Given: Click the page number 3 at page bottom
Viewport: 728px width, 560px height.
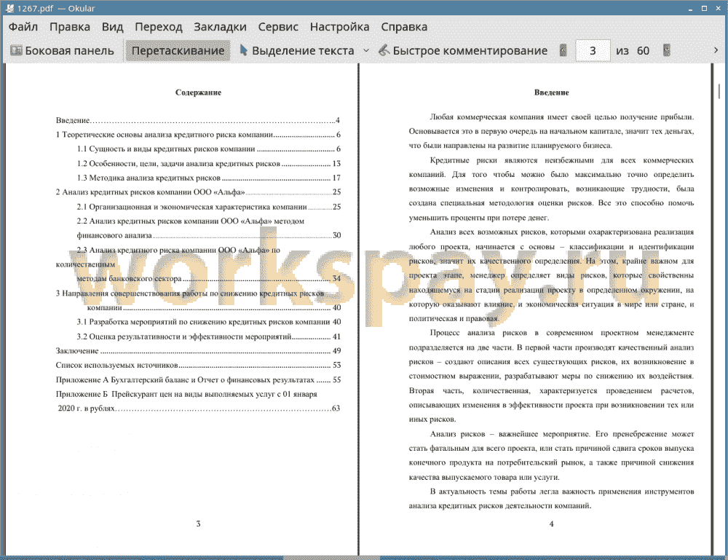Looking at the screenshot, I should pyautogui.click(x=198, y=524).
